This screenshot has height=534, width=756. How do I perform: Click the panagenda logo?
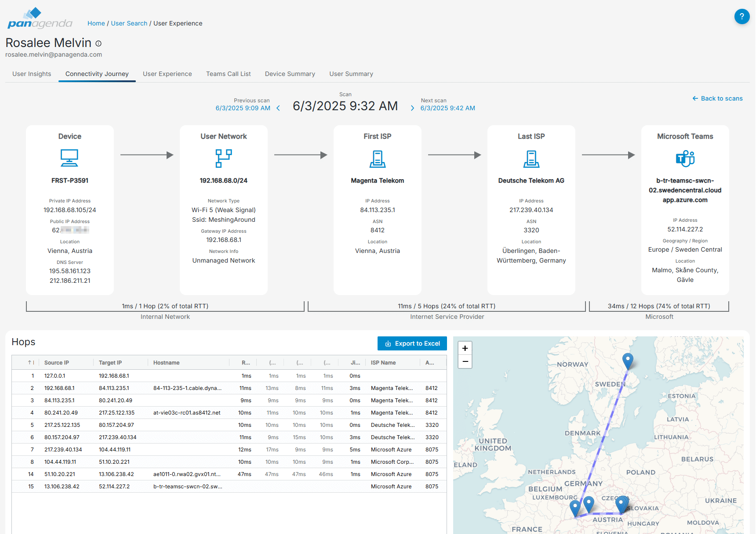[x=40, y=18]
